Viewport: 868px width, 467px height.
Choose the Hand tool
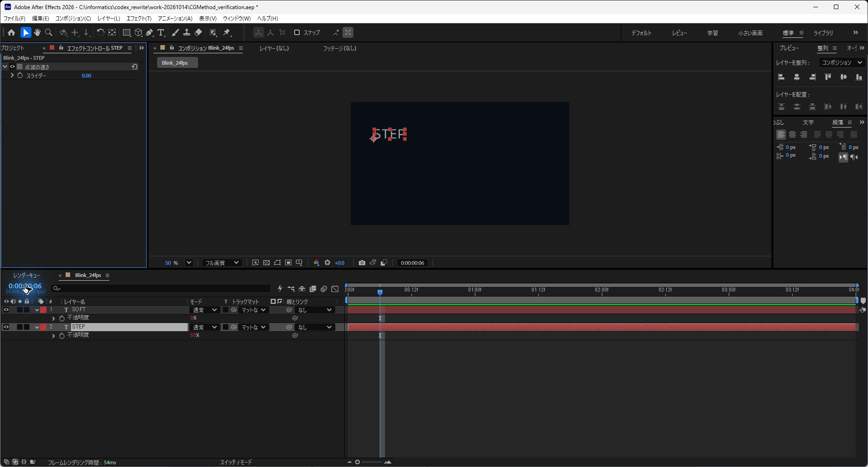pos(37,33)
